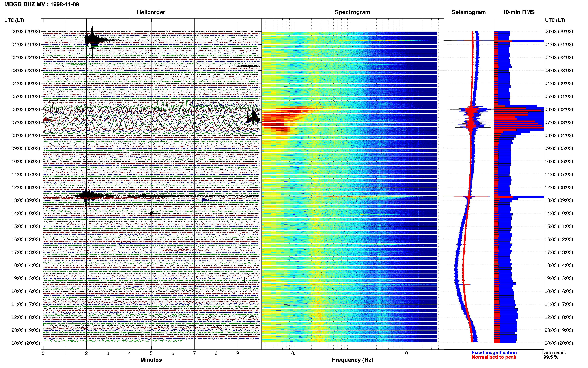Screen dimensions: 588x368
Task: Click the left 06:03 (02:03) time label
Action: coord(26,109)
